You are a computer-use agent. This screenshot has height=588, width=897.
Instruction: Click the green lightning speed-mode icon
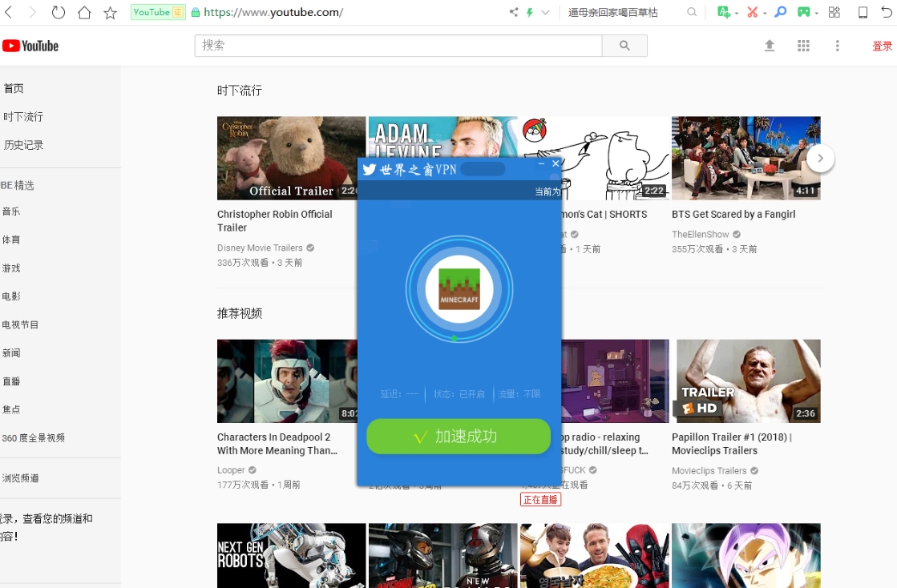coord(530,12)
